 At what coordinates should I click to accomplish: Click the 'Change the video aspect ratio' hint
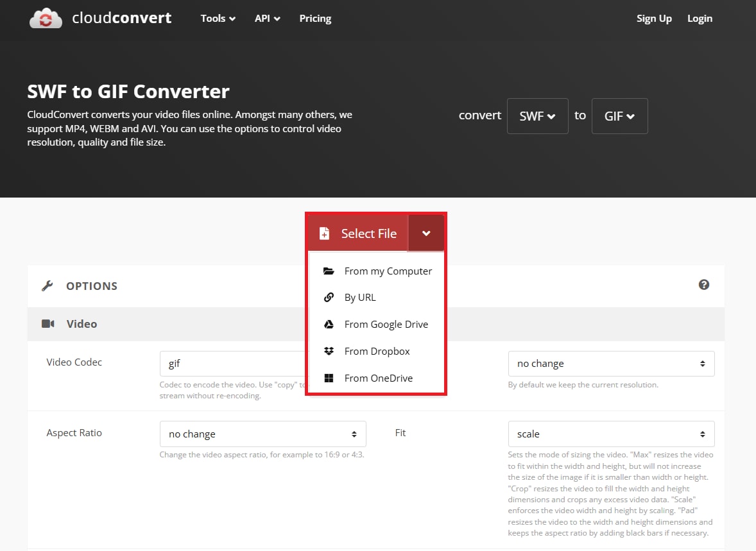pos(262,455)
